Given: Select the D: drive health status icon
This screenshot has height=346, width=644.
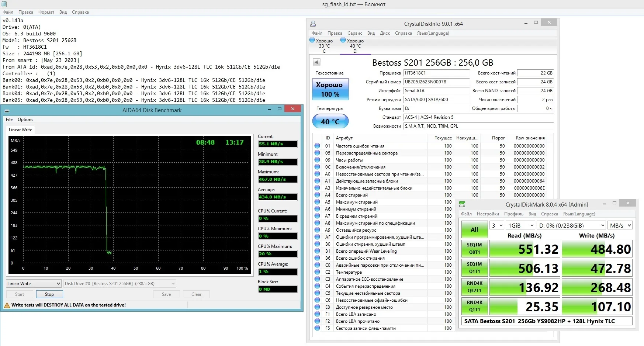Looking at the screenshot, I should tap(343, 40).
